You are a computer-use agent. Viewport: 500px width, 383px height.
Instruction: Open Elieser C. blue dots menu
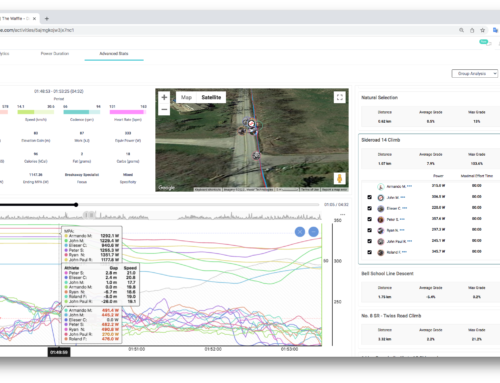pos(405,208)
